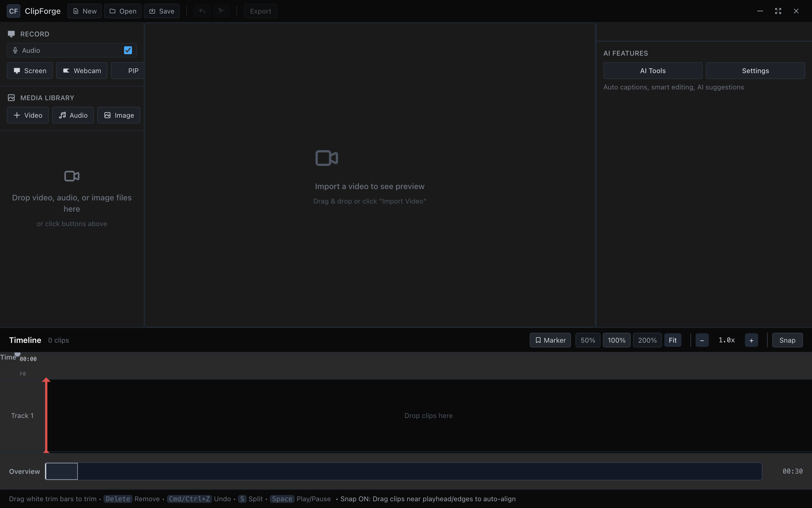Minimize the ClipForge window

click(x=760, y=11)
